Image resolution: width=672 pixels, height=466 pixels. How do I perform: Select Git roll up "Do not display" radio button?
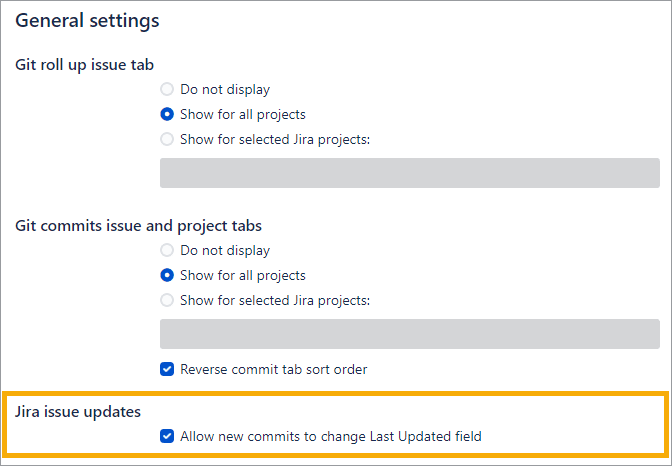pyautogui.click(x=167, y=90)
